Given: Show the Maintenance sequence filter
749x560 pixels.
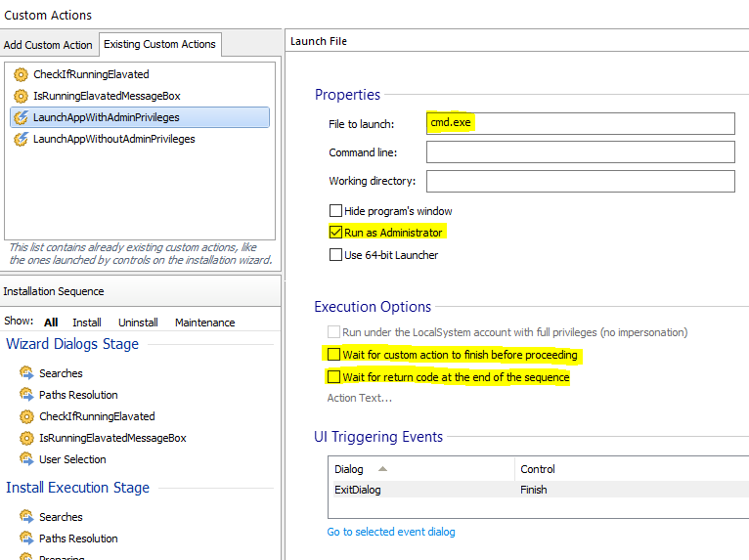Looking at the screenshot, I should [x=204, y=323].
